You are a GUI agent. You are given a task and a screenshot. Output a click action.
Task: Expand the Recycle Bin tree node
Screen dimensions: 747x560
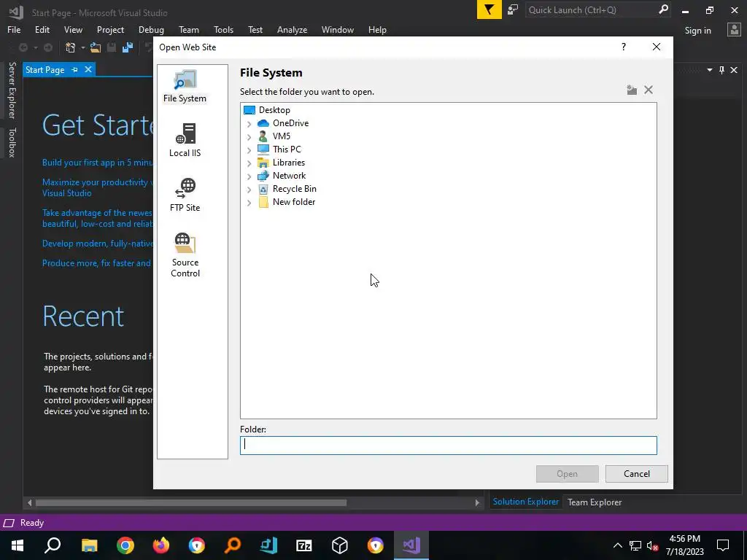click(249, 190)
